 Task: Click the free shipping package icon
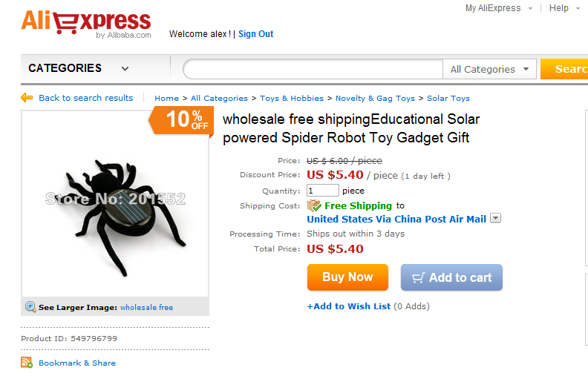pos(314,205)
